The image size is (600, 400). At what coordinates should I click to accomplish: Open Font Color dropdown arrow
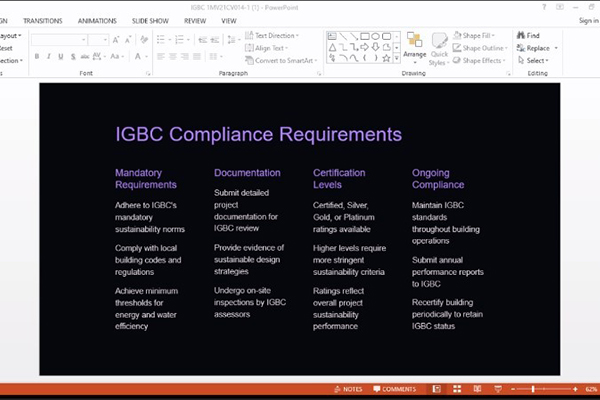[146, 57]
